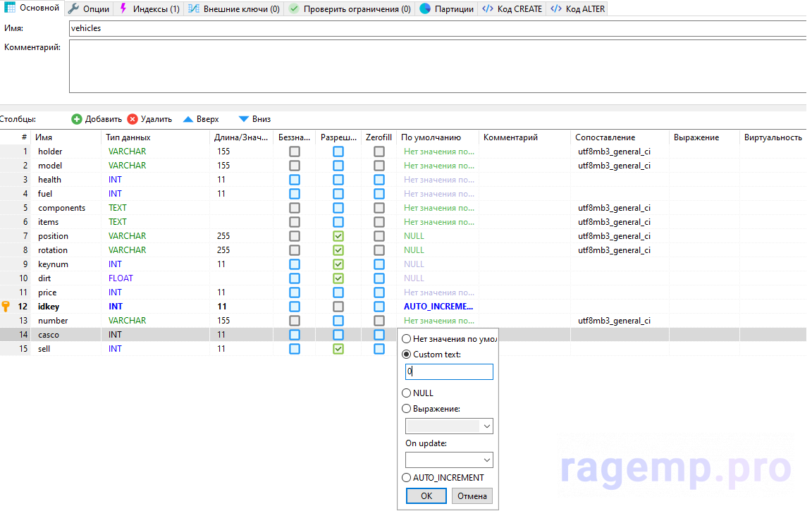Click the Удалить column button label
812x511 pixels.
coord(156,119)
